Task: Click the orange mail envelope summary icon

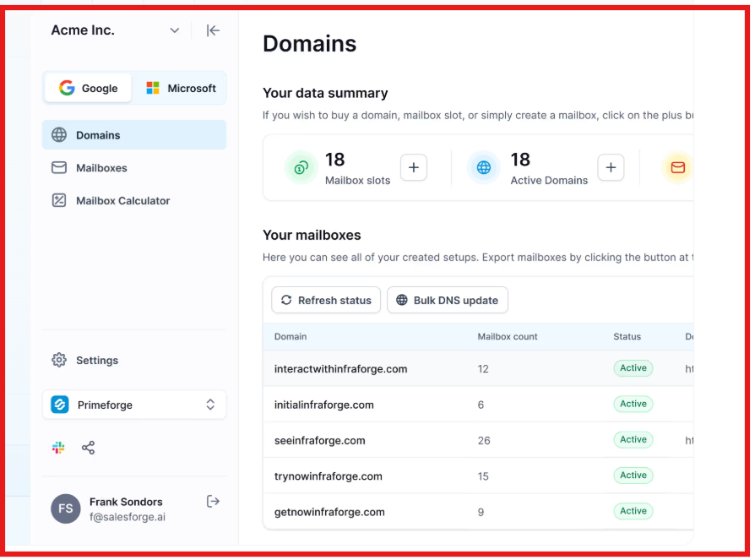Action: (x=677, y=167)
